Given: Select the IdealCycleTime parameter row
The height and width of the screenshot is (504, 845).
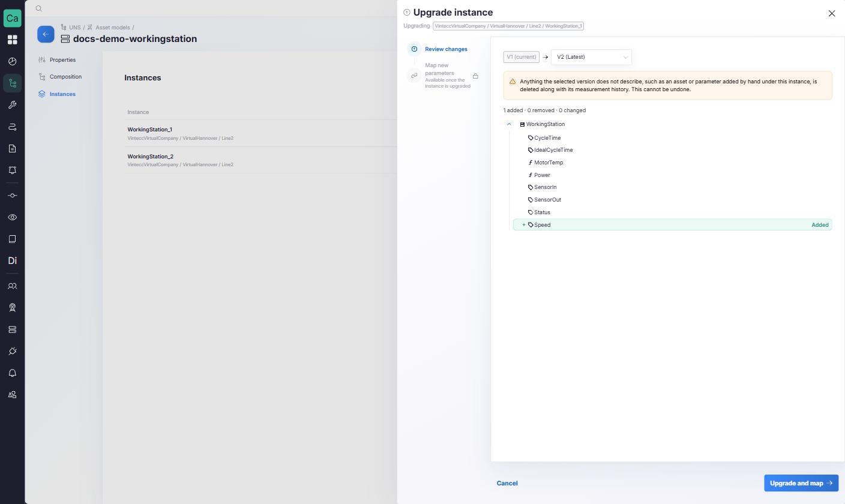Looking at the screenshot, I should point(672,150).
